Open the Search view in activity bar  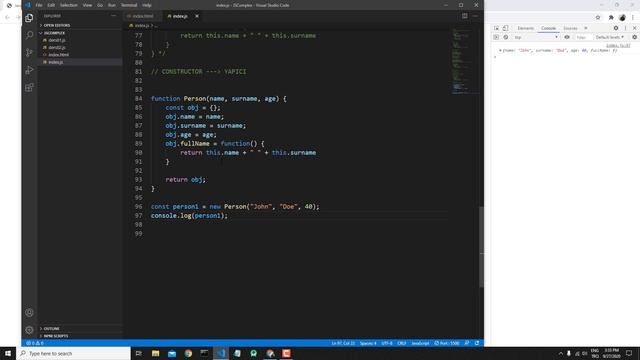click(x=29, y=35)
